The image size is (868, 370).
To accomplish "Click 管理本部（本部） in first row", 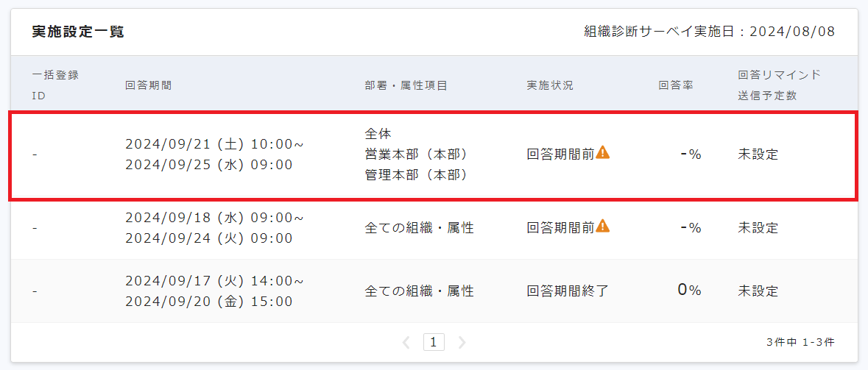I will [416, 175].
